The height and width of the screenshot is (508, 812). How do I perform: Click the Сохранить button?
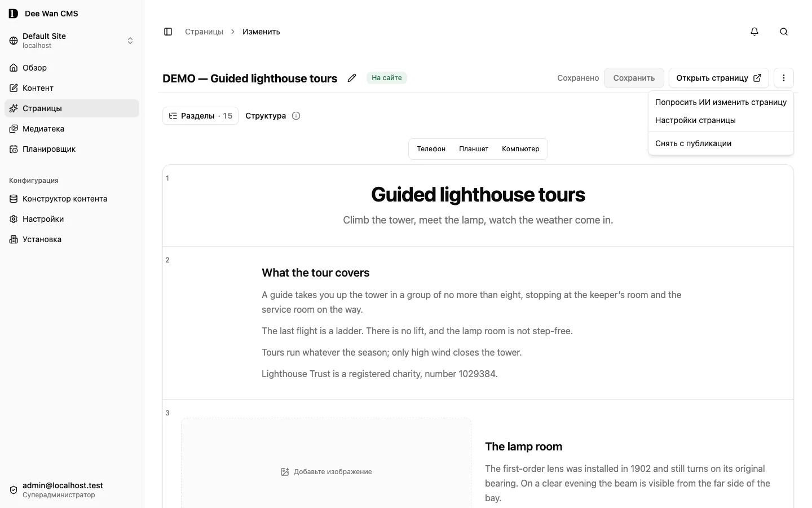click(x=634, y=78)
